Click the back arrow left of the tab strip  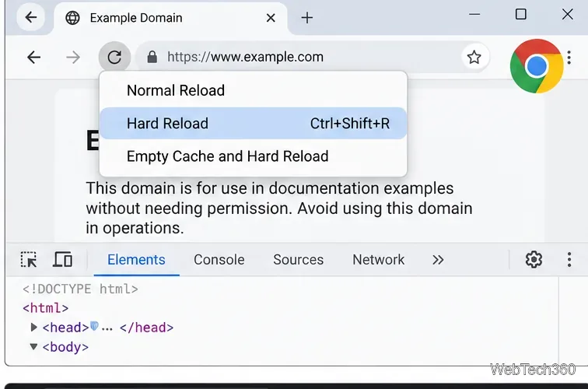(31, 17)
